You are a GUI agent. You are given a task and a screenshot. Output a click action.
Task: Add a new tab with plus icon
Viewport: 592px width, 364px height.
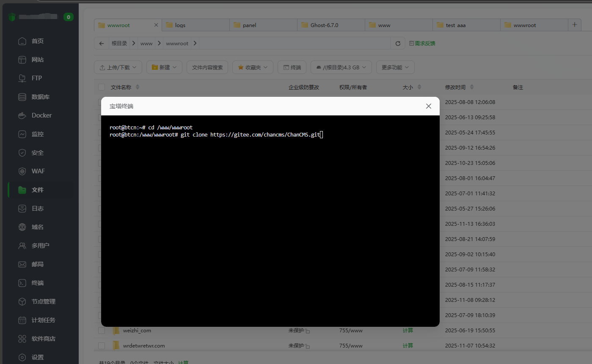coord(574,25)
